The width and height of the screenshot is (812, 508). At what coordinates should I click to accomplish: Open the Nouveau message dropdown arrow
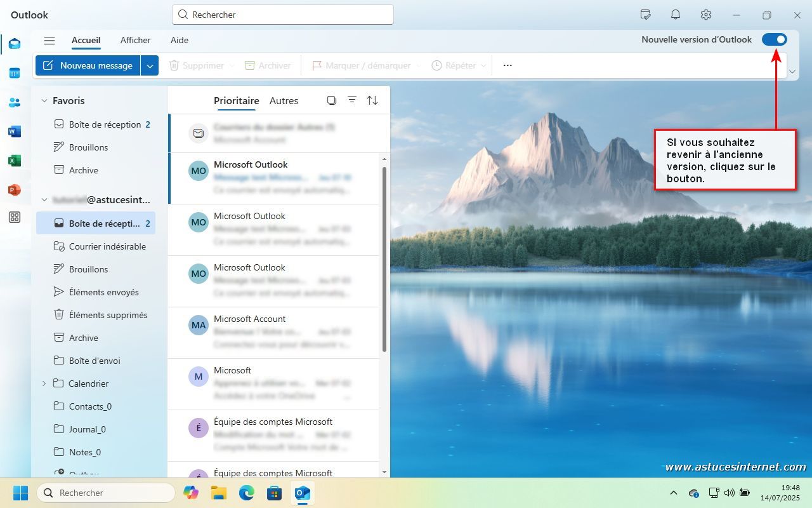(150, 65)
